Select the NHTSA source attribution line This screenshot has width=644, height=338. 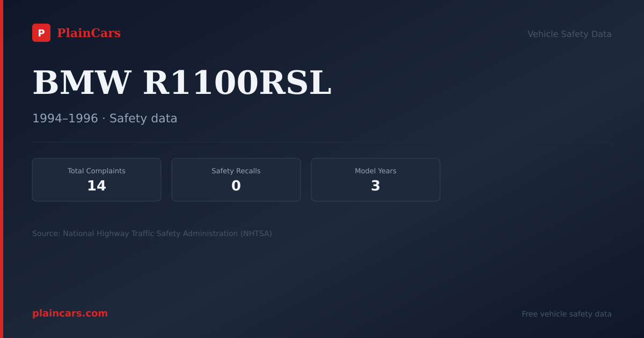(x=152, y=233)
